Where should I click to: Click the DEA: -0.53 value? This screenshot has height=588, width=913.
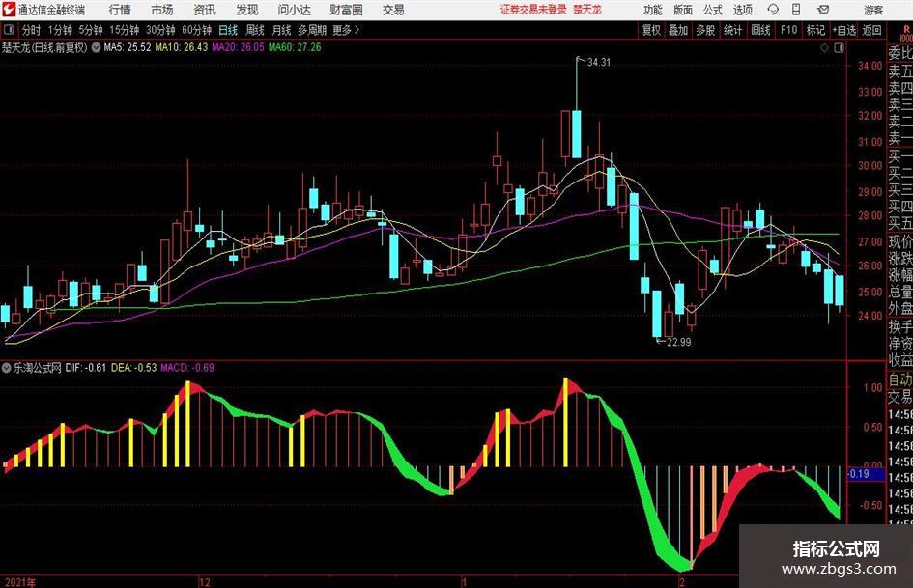(x=134, y=368)
